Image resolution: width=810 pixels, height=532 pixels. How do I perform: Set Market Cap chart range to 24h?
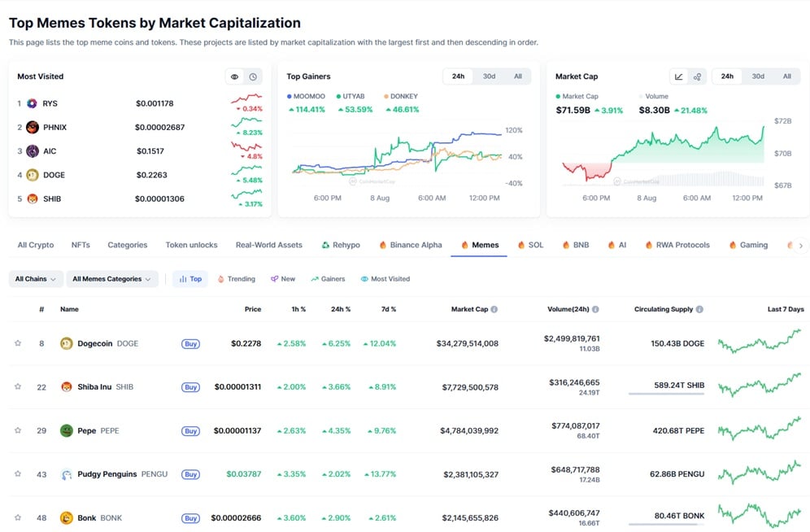[x=727, y=76]
